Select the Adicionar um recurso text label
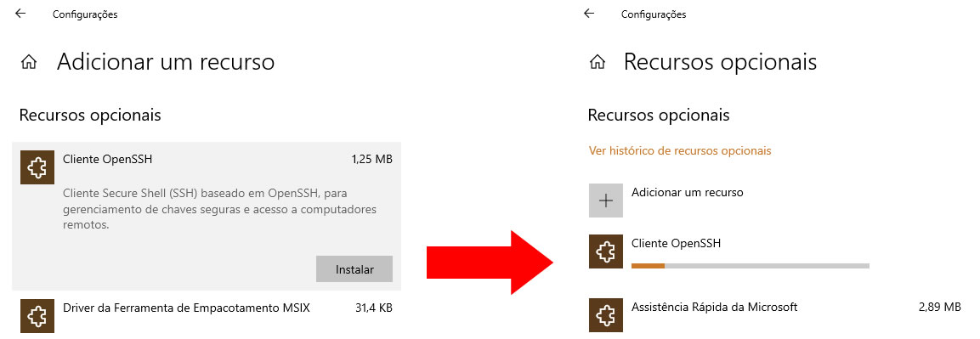This screenshot has width=980, height=339. point(688,192)
